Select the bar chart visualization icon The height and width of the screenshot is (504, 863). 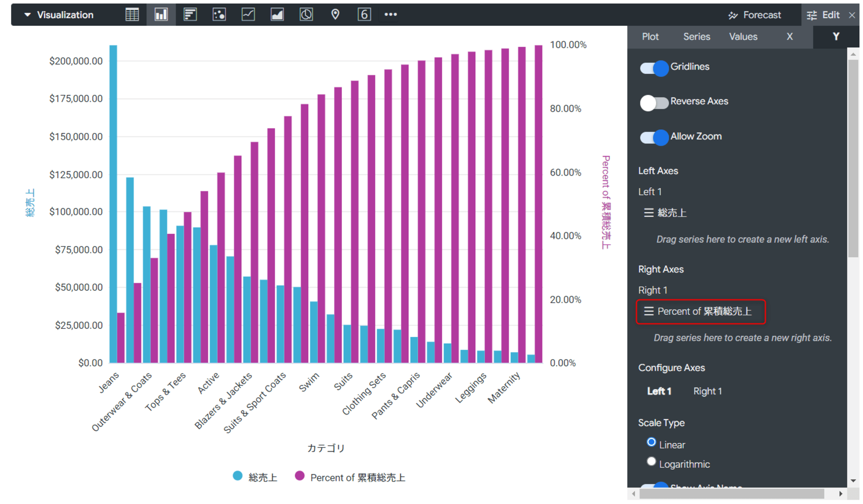[190, 15]
